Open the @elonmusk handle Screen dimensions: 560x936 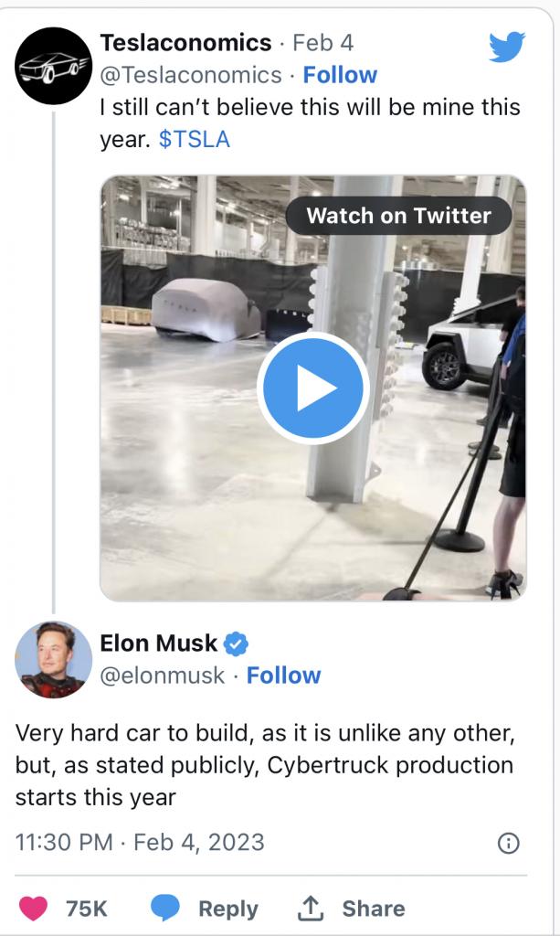[x=163, y=675]
